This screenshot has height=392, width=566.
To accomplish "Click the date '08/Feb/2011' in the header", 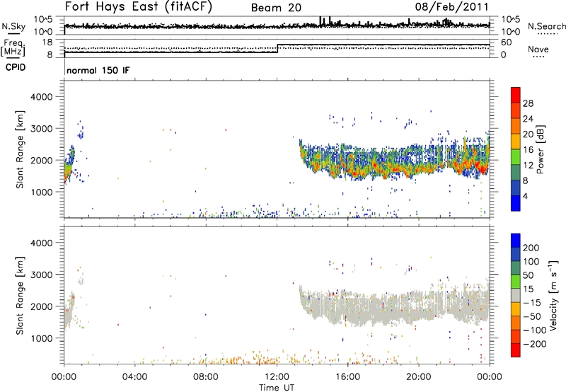I will click(x=452, y=6).
